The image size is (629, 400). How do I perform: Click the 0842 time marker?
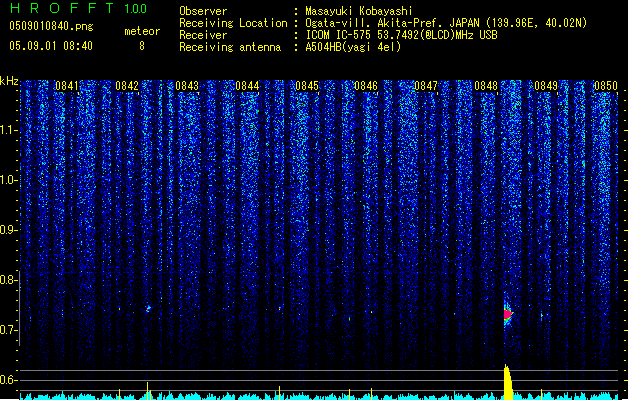click(127, 86)
